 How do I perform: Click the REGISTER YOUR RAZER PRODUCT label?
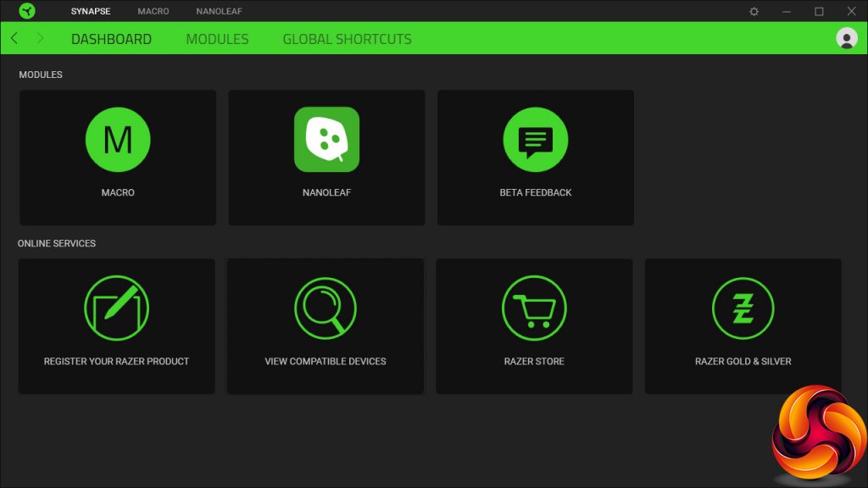(x=116, y=361)
